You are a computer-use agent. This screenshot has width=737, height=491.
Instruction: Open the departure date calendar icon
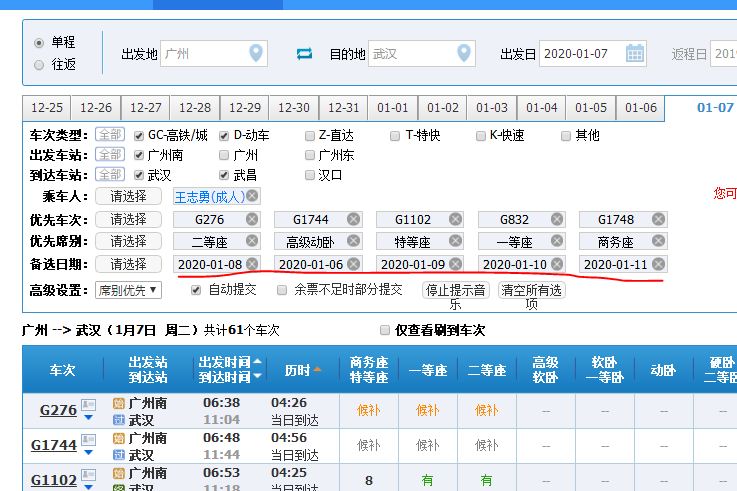click(x=635, y=53)
